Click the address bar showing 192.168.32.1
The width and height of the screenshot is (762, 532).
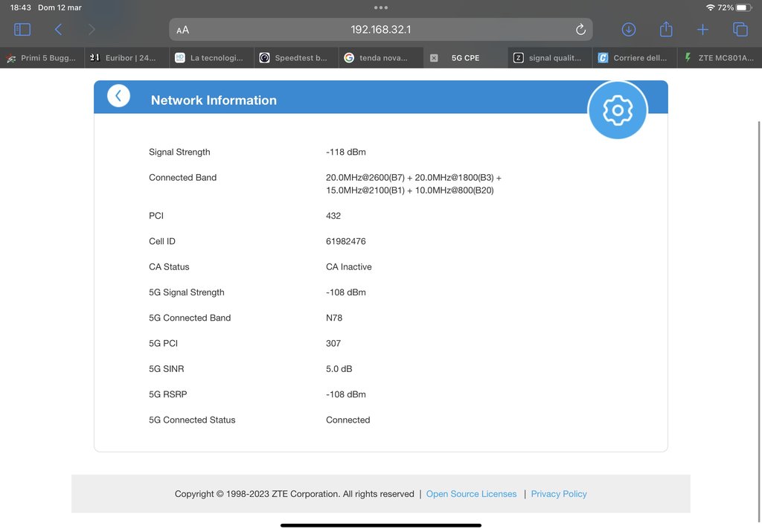(x=381, y=30)
